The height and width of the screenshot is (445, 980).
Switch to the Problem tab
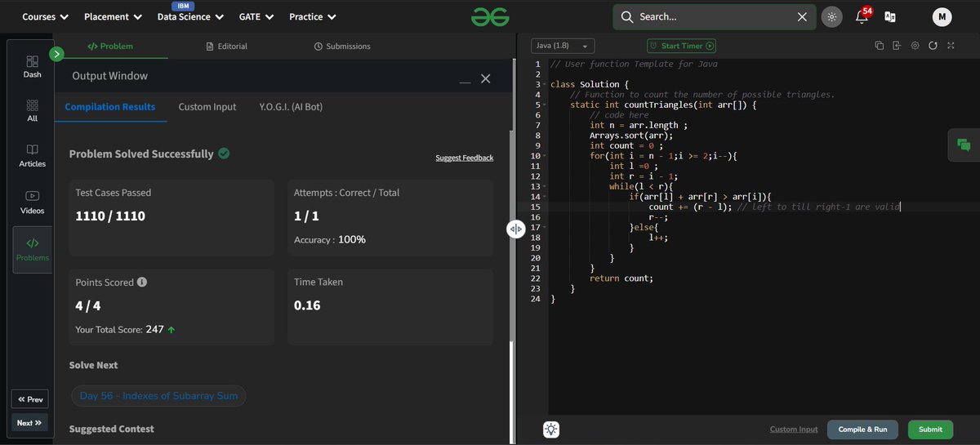[110, 47]
